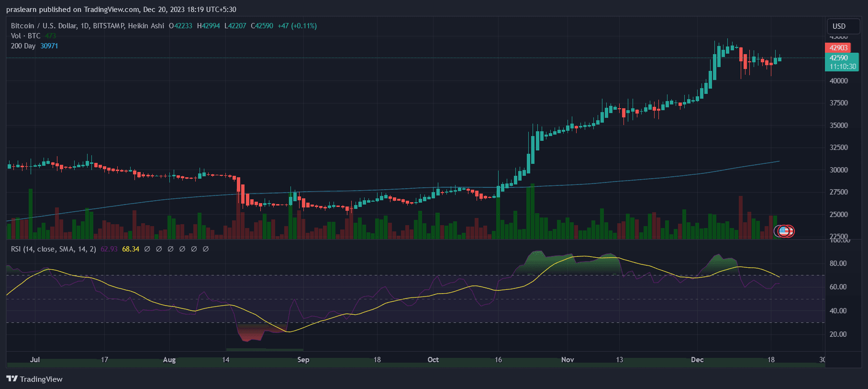Click the yellow RSI SMA value 68.34

coord(131,249)
